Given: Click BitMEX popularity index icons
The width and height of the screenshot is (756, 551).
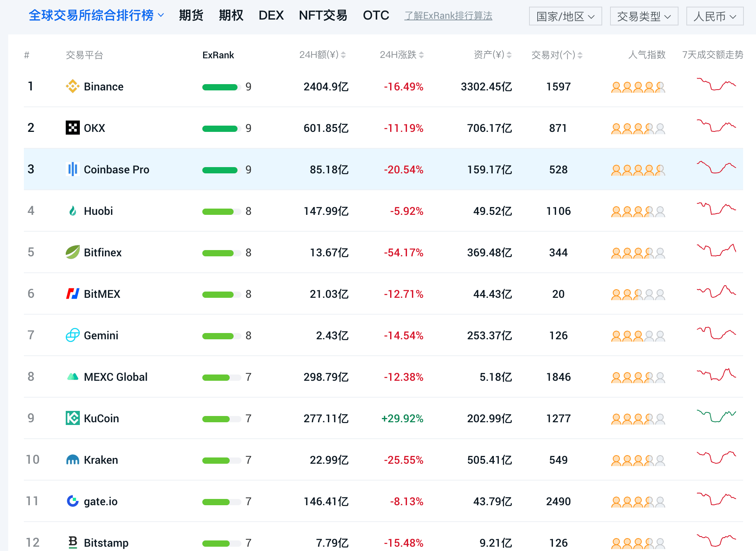Looking at the screenshot, I should (638, 294).
